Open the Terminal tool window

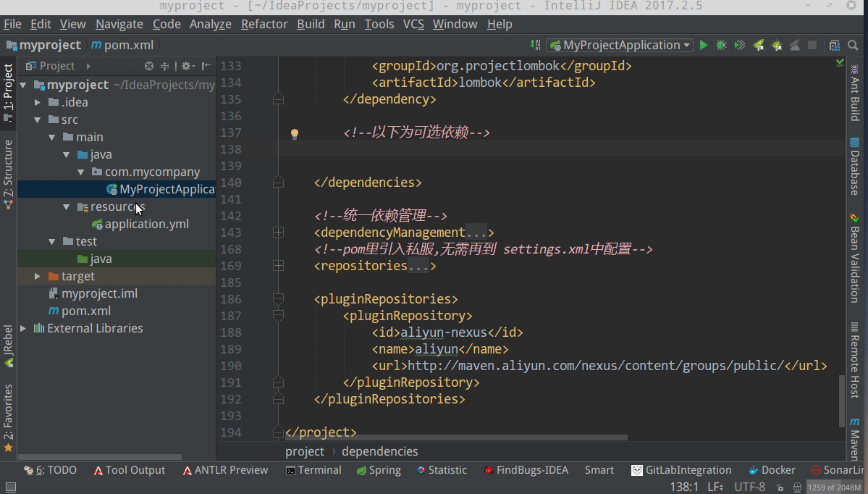pos(313,470)
